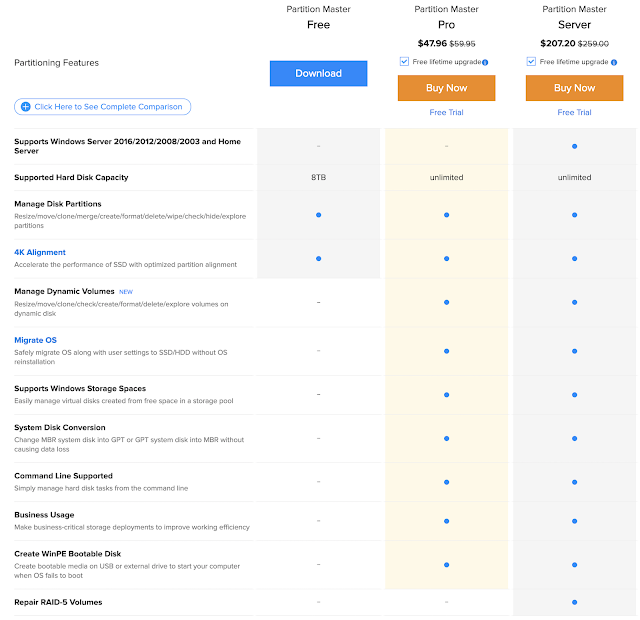
Task: Click the info icon beside Pro's lifetime upgrade
Action: click(486, 62)
